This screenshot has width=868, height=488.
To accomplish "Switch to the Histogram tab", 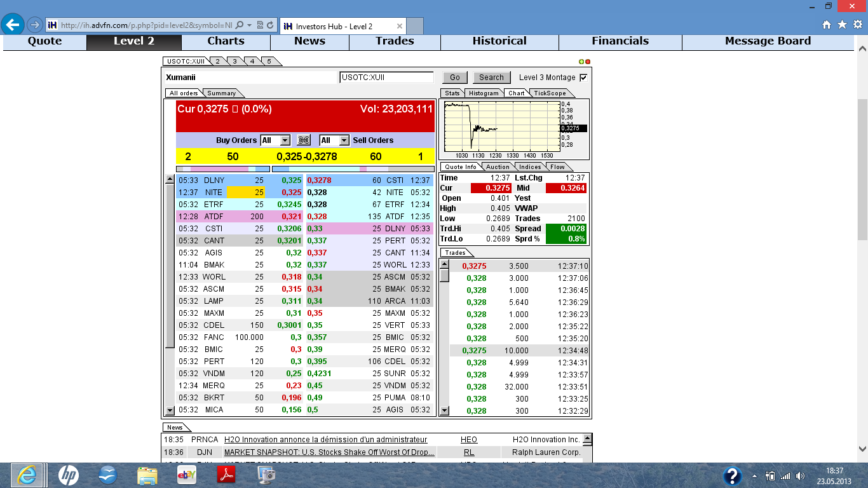I will [x=484, y=93].
